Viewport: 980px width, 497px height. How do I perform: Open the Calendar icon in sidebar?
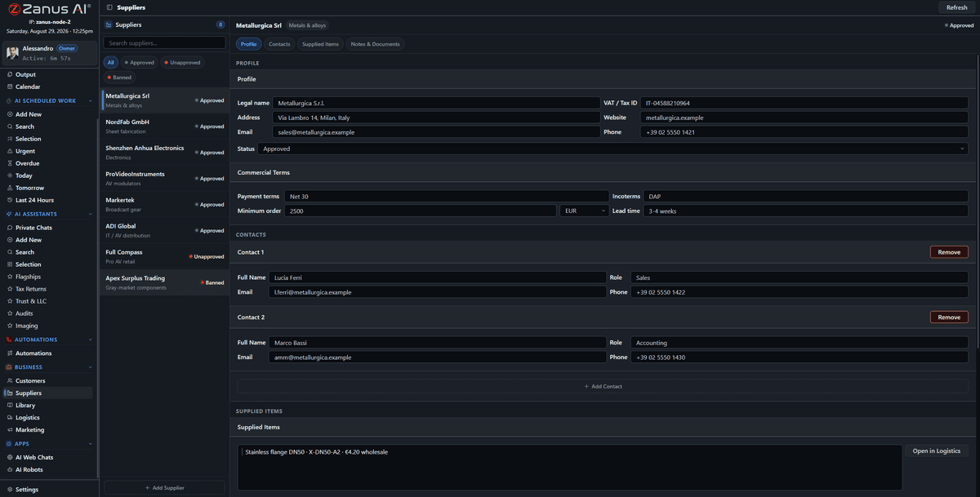10,87
